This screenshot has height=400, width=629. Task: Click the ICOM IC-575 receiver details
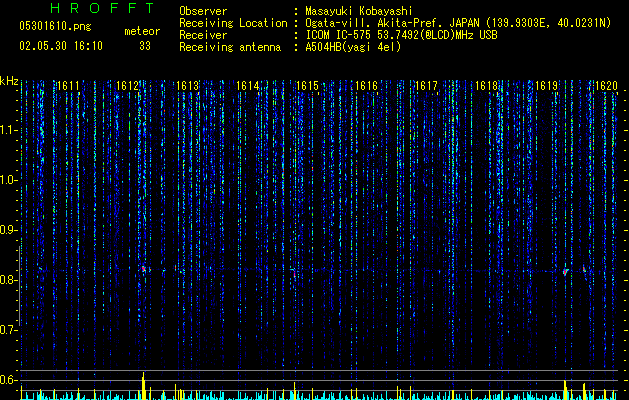pos(402,35)
